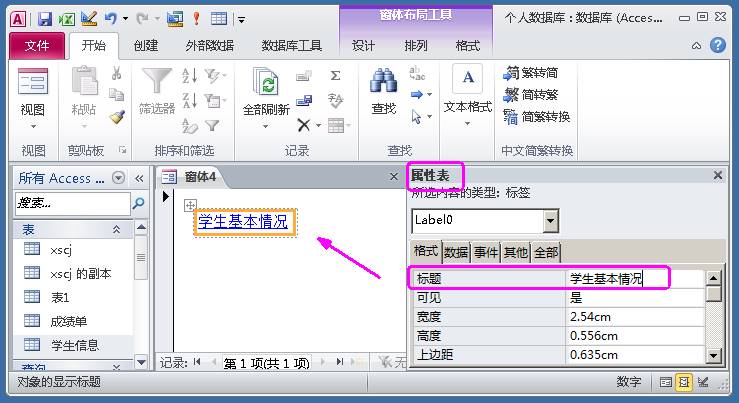Open the 视图 view button in ribbon
Image resolution: width=739 pixels, height=403 pixels.
(x=33, y=98)
